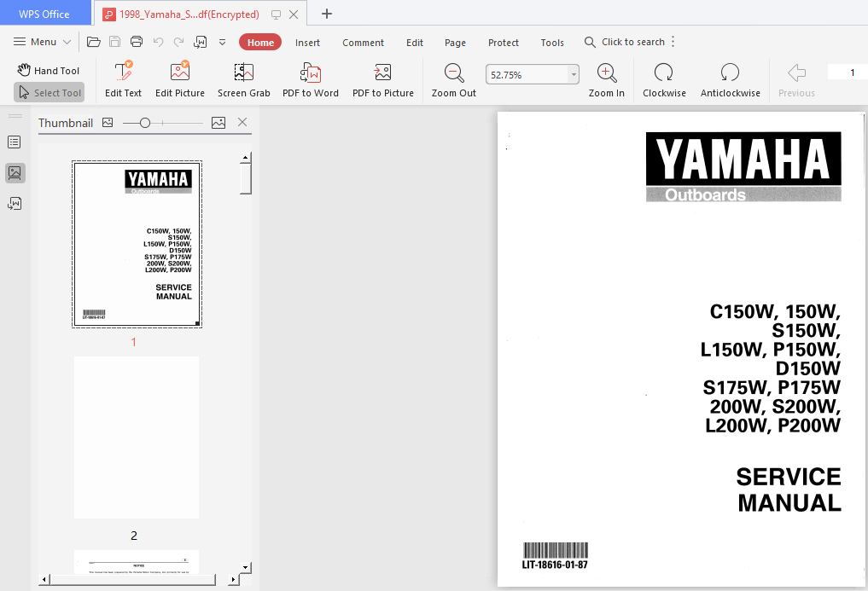
Task: Select partially visible page 3 thumbnail
Action: pyautogui.click(x=137, y=562)
